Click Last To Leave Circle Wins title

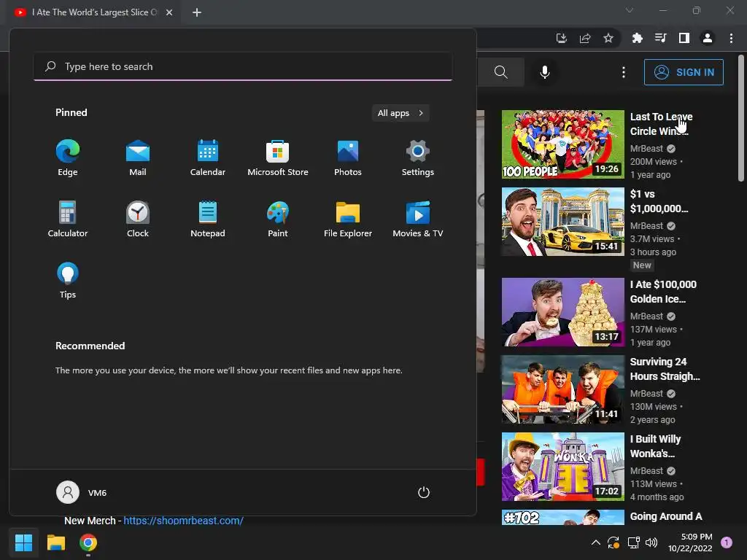pos(661,124)
